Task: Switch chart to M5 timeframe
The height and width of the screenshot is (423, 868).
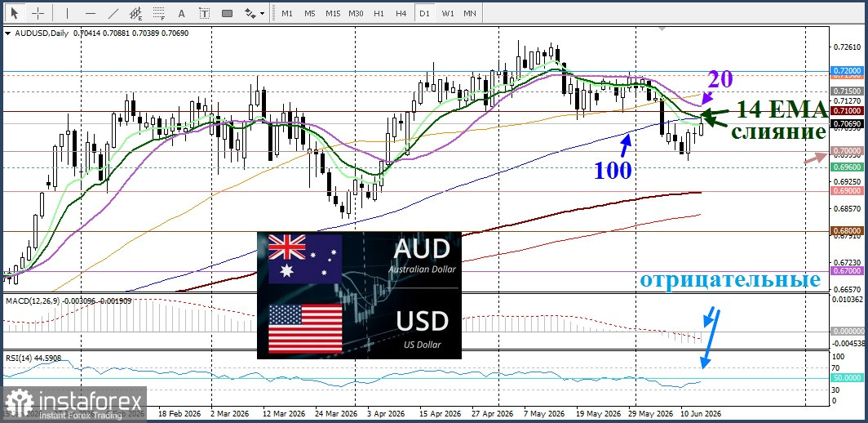Action: pos(309,13)
